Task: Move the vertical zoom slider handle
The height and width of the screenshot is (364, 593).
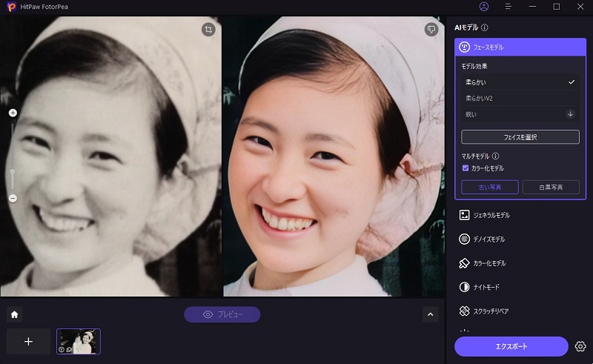Action: [13, 171]
